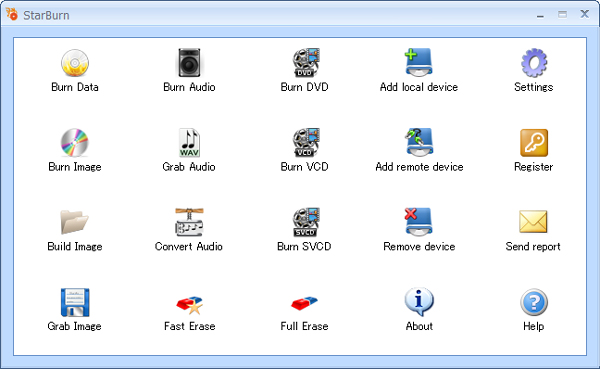Screen dimensions: 600x369
Task: Open the Burn Data disc icon
Action: (x=75, y=63)
